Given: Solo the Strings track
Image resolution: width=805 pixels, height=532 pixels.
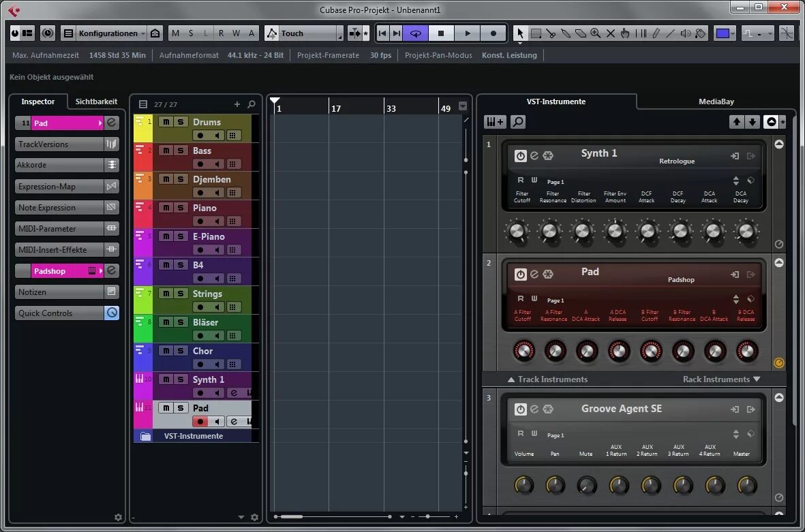Looking at the screenshot, I should (x=180, y=294).
